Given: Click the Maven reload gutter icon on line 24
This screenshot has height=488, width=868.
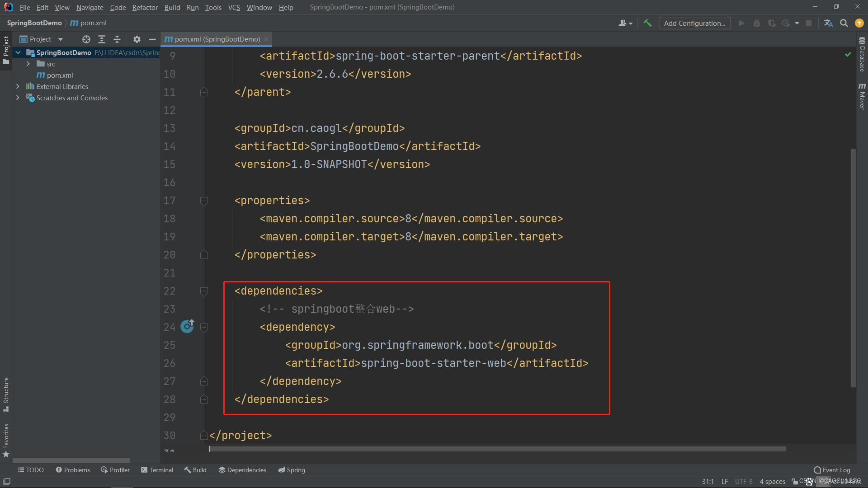Looking at the screenshot, I should click(x=187, y=326).
